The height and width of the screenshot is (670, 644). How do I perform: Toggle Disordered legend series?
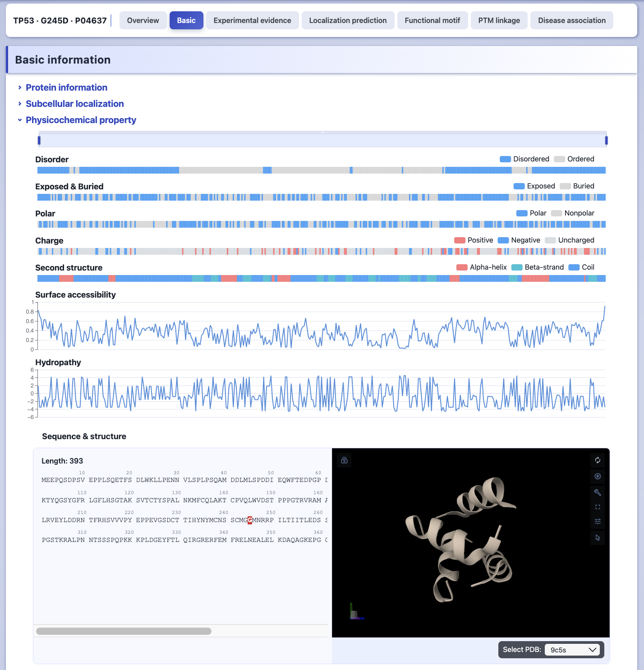pos(524,159)
